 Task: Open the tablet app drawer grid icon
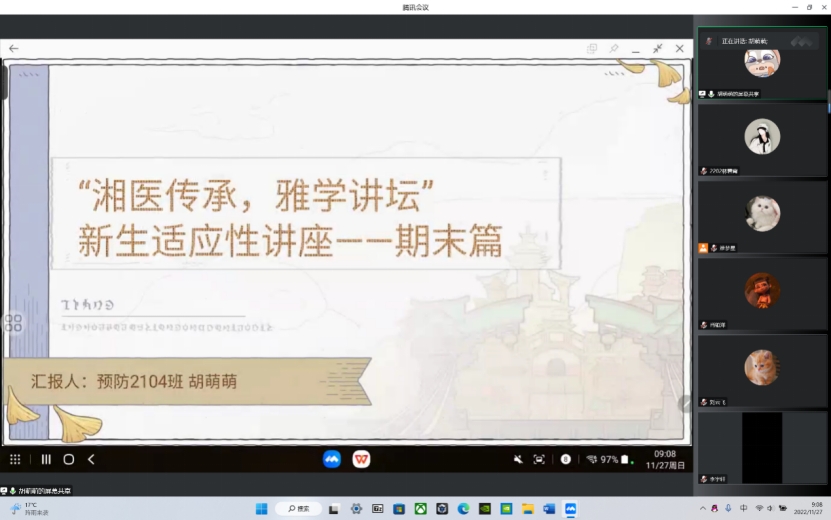pyautogui.click(x=15, y=459)
